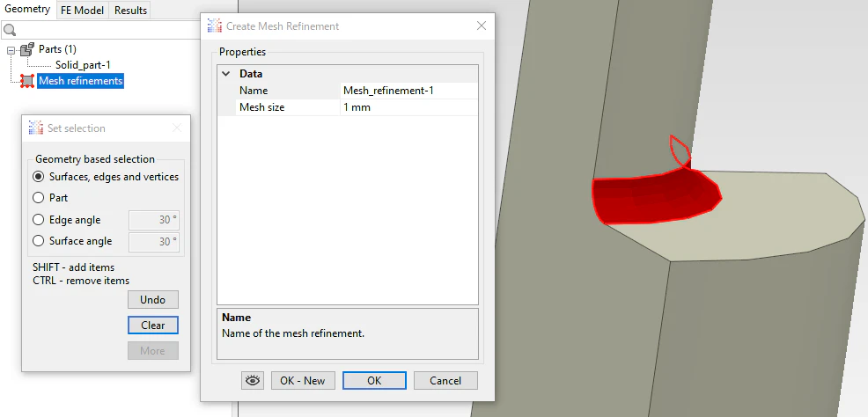Confirm with the OK button
868x417 pixels.
point(374,381)
